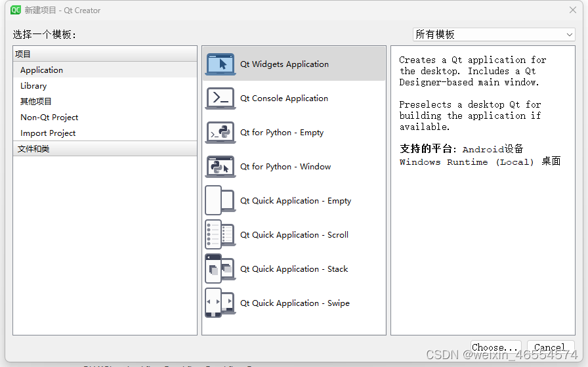
Task: Select the Application project category
Action: pos(104,70)
